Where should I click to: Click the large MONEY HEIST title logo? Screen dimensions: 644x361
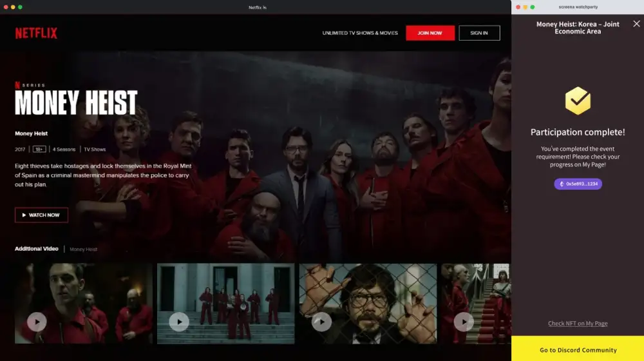click(x=76, y=103)
